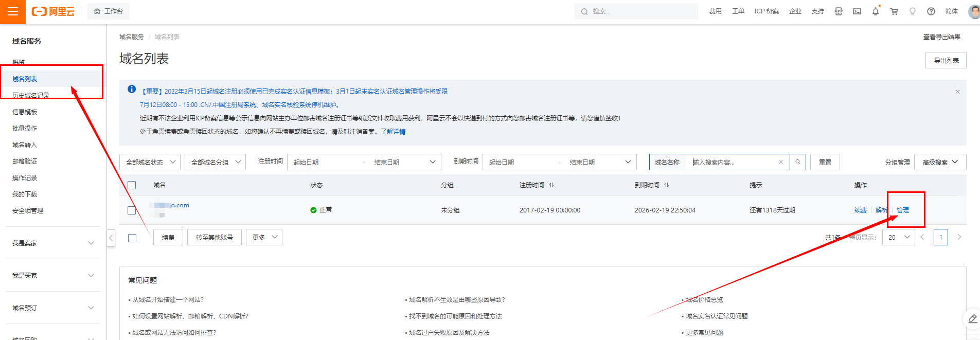Open 操作记录 in sidebar
Screen dimensions: 980x340
25,177
